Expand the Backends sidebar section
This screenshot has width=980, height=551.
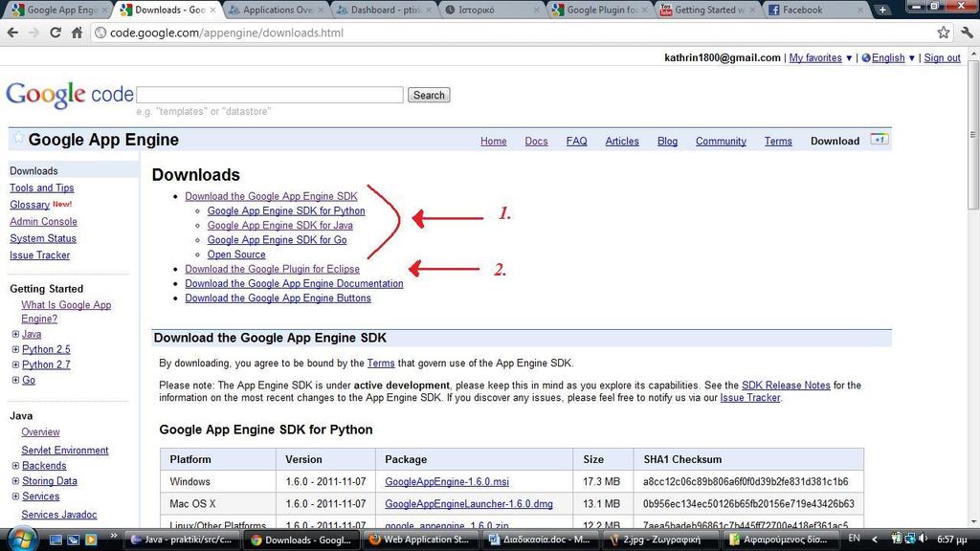tap(15, 466)
